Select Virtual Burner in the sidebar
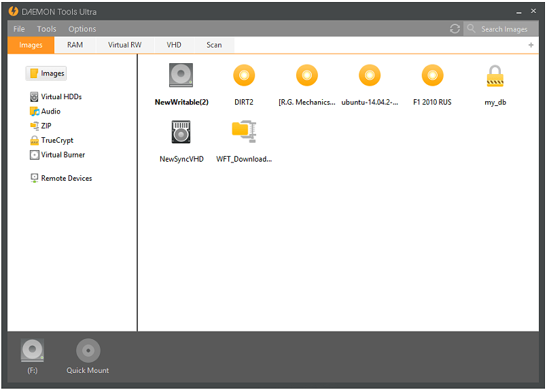The width and height of the screenshot is (547, 392). (x=58, y=155)
